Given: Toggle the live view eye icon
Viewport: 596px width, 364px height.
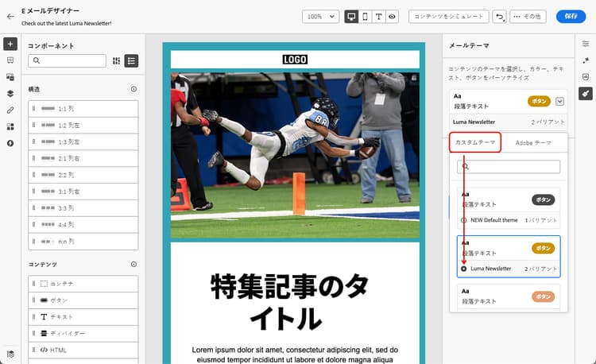Looking at the screenshot, I should 392,17.
